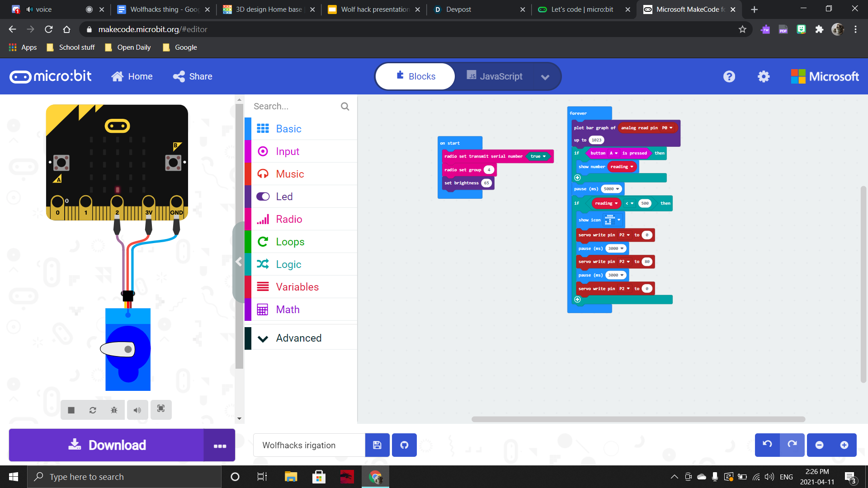Undo the last block change

tap(767, 445)
